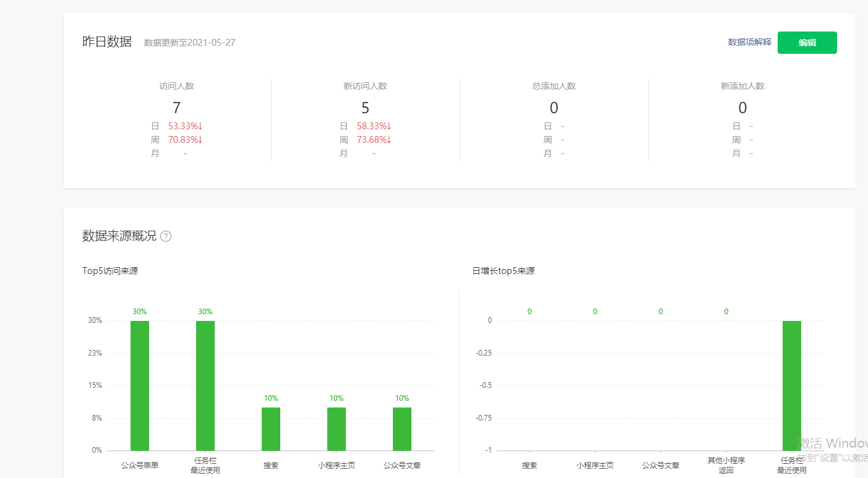Screen dimensions: 868x478
Task: Click 53.33% daily change under 访问人数
Action: (x=186, y=126)
